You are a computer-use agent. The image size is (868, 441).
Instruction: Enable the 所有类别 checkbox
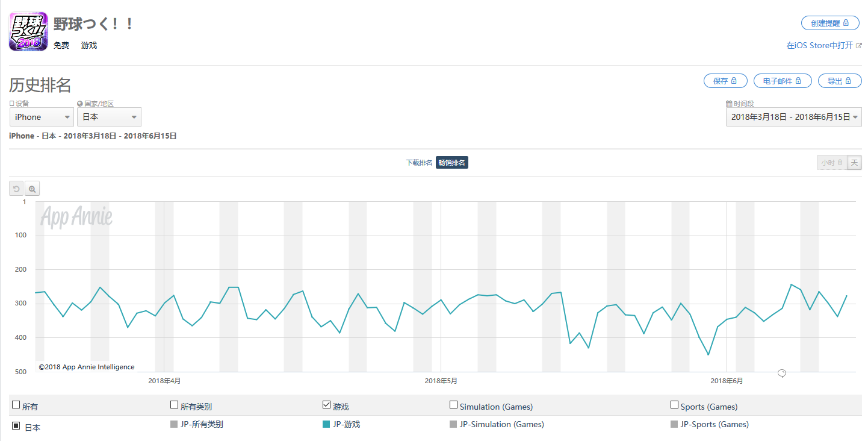[175, 405]
